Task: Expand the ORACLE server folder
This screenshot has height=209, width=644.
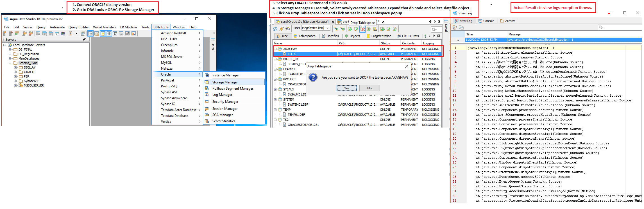Action: (15, 72)
